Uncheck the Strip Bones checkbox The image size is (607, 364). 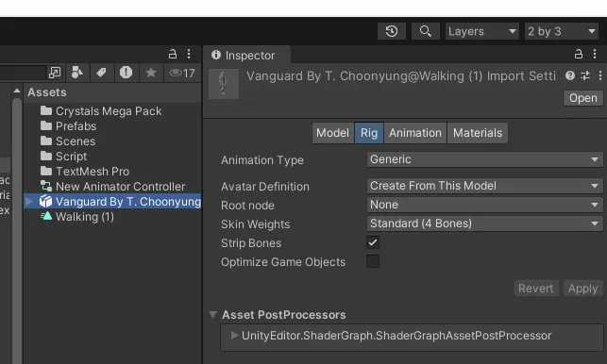coord(373,242)
